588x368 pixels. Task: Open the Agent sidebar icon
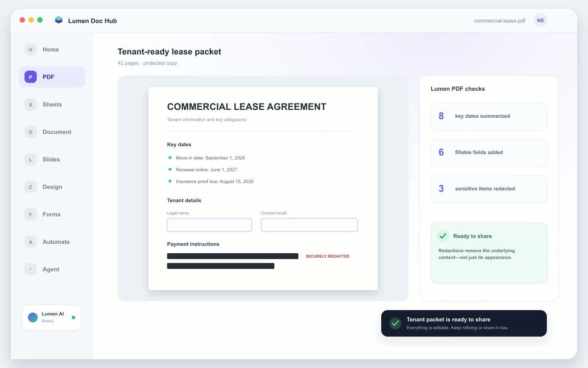30,269
